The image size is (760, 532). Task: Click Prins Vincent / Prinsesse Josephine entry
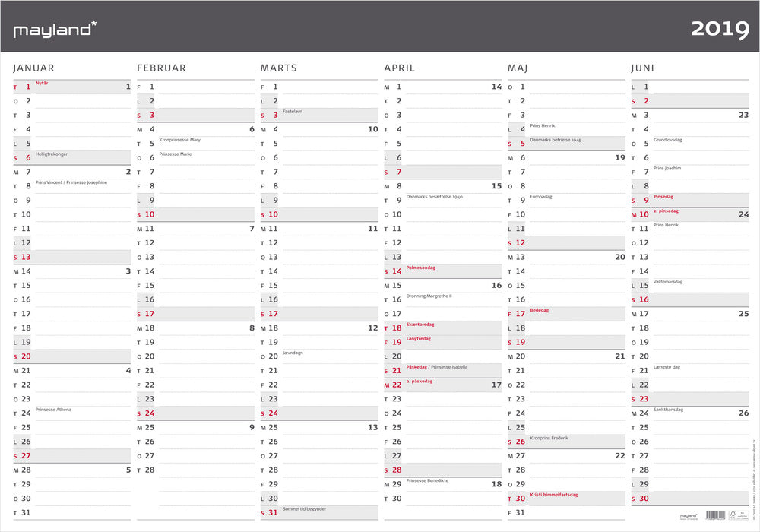coord(71,182)
